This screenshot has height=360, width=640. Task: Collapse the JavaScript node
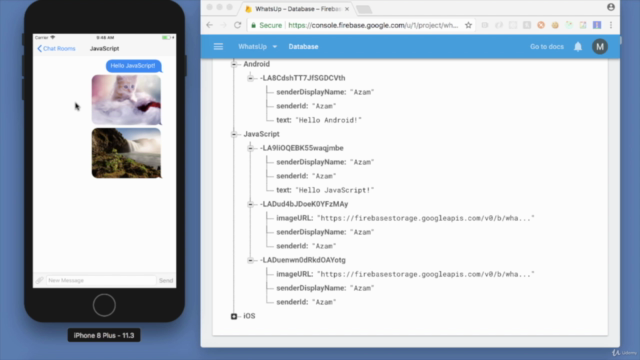[234, 134]
